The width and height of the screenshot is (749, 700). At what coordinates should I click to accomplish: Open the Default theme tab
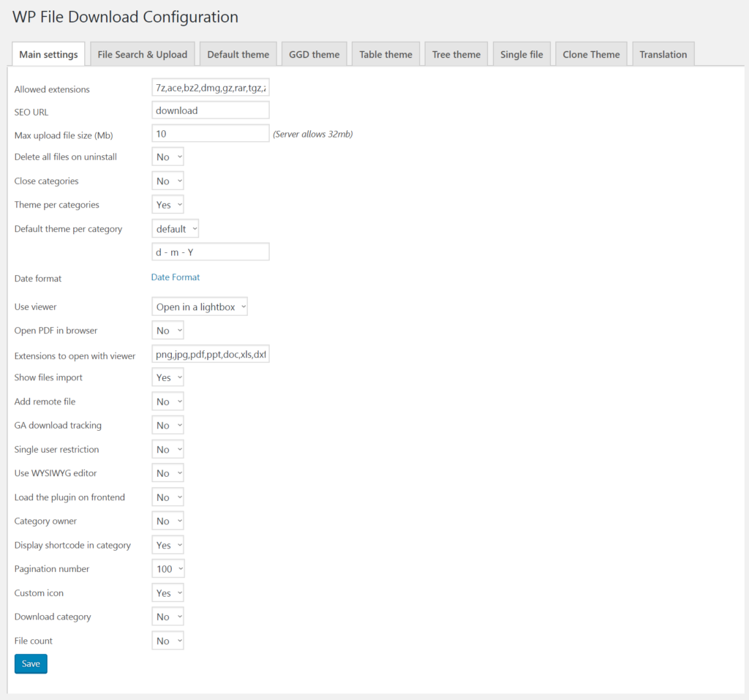[x=238, y=54]
